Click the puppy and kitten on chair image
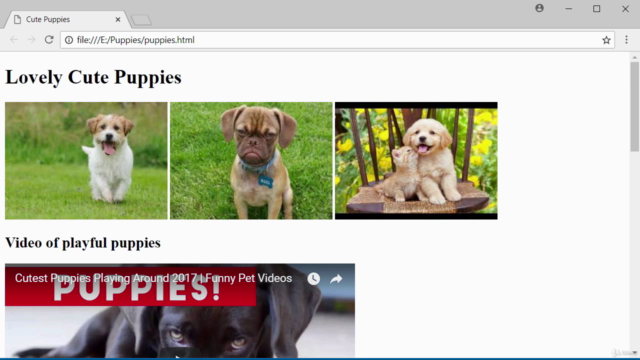 tap(416, 161)
